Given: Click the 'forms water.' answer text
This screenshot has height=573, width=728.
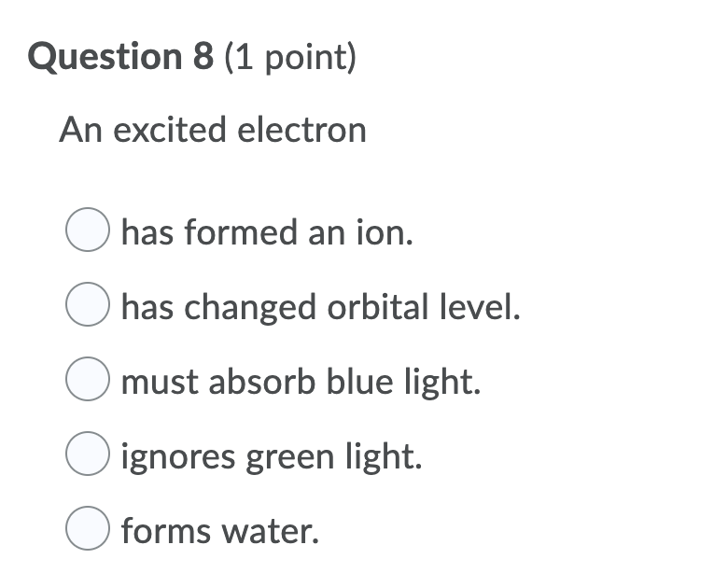Looking at the screenshot, I should click(x=220, y=531).
